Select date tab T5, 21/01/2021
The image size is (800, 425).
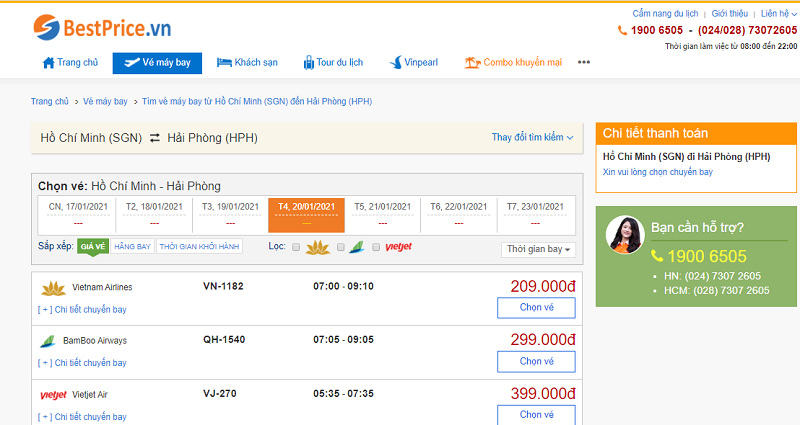(x=383, y=214)
